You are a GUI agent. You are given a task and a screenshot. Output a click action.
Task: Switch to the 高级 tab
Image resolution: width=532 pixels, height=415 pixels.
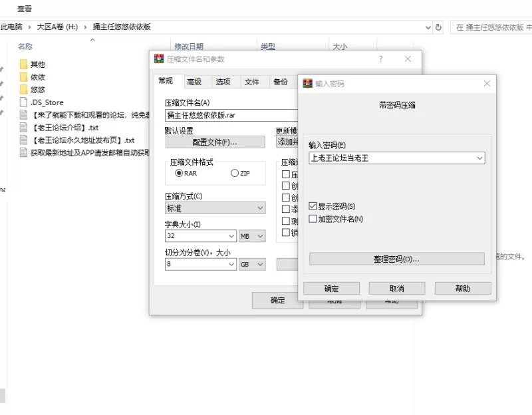point(194,82)
